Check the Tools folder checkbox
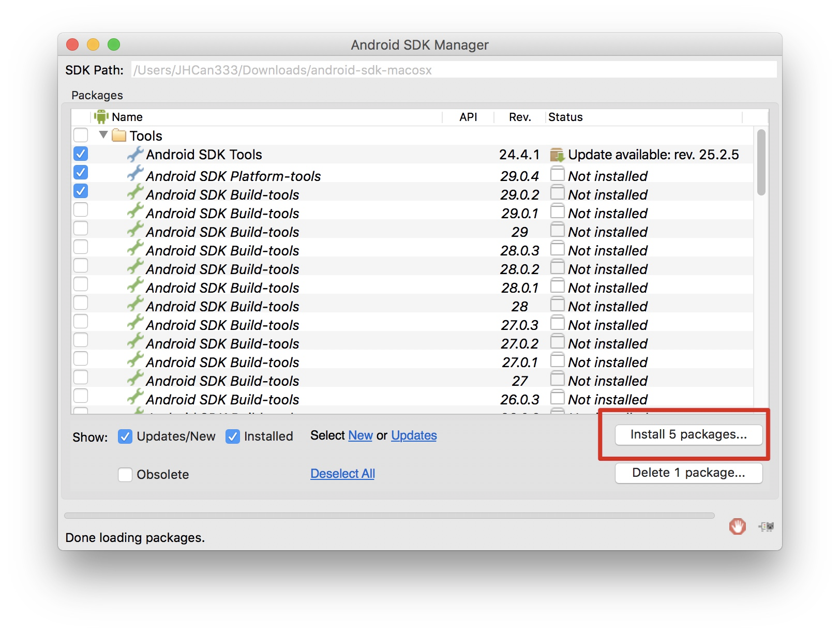840x633 pixels. pyautogui.click(x=81, y=135)
